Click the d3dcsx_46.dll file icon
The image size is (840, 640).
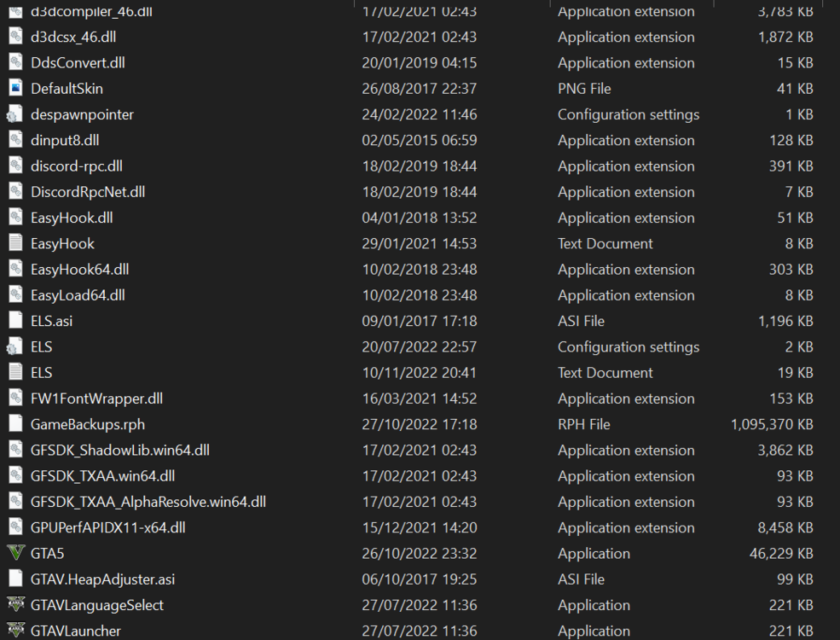point(15,37)
